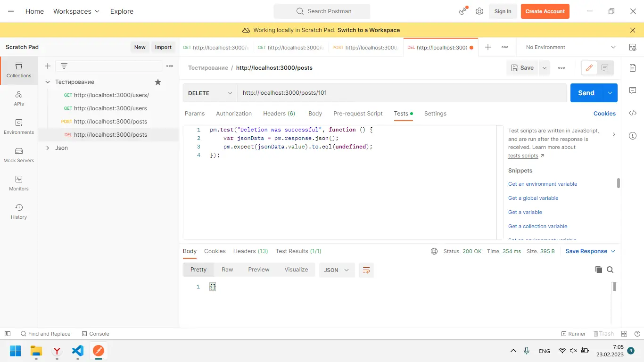Open Collections in the sidebar
The image size is (644, 362).
(x=19, y=70)
